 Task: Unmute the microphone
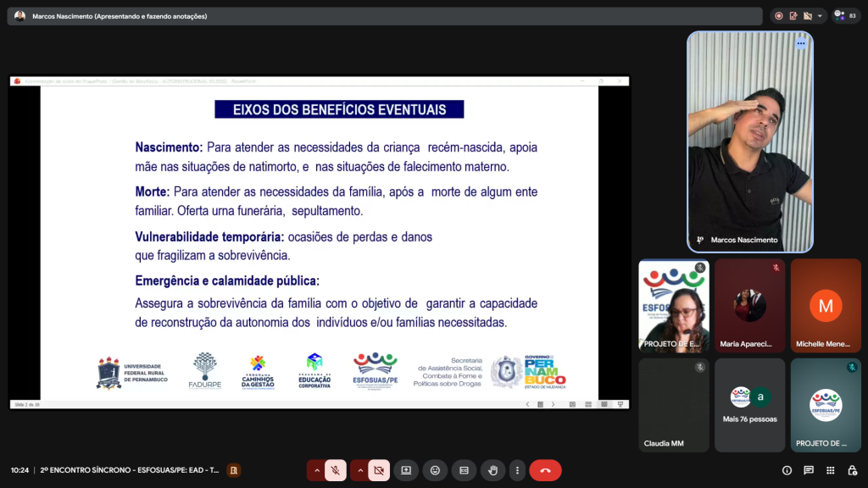coord(337,470)
